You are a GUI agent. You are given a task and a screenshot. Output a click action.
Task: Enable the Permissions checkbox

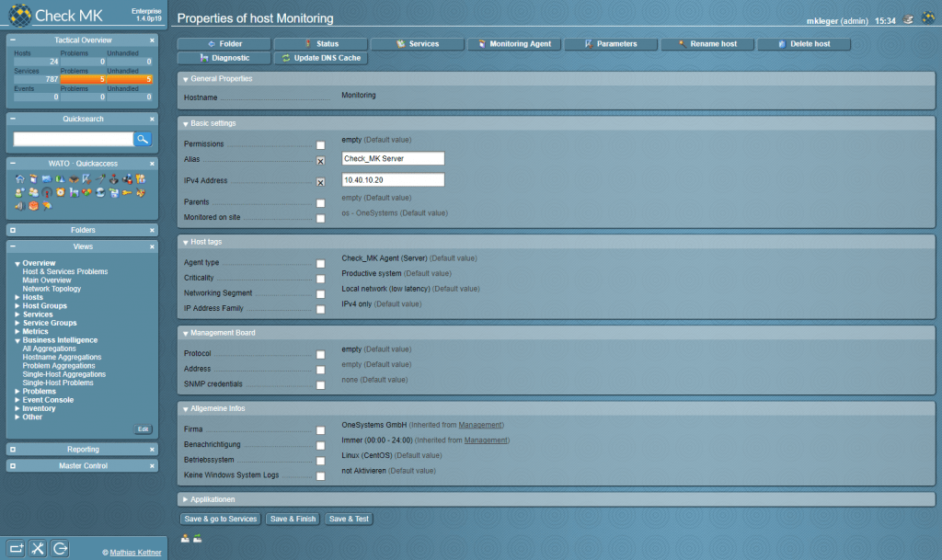(320, 145)
